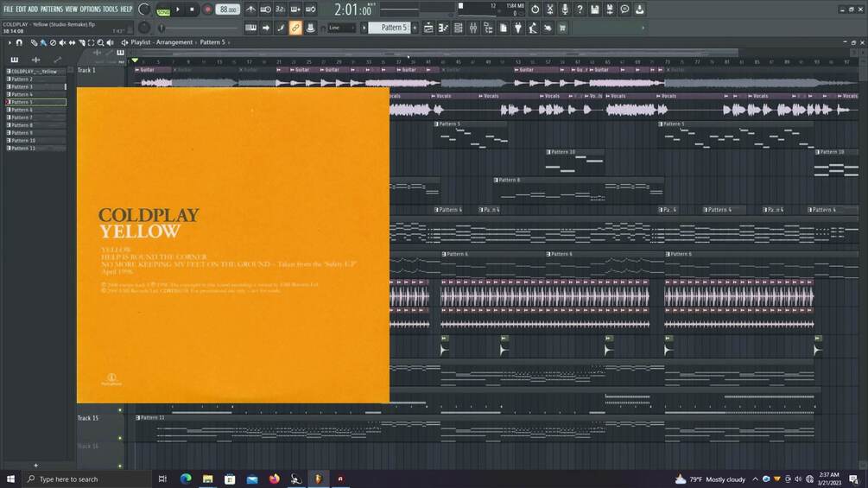The image size is (868, 488).
Task: Toggle the metronome icon
Action: coord(250,10)
